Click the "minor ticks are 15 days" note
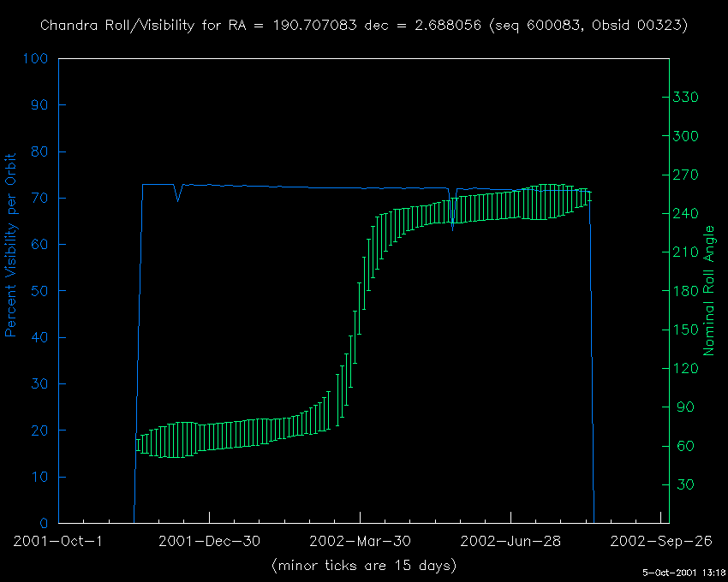The image size is (728, 582). pos(364,566)
